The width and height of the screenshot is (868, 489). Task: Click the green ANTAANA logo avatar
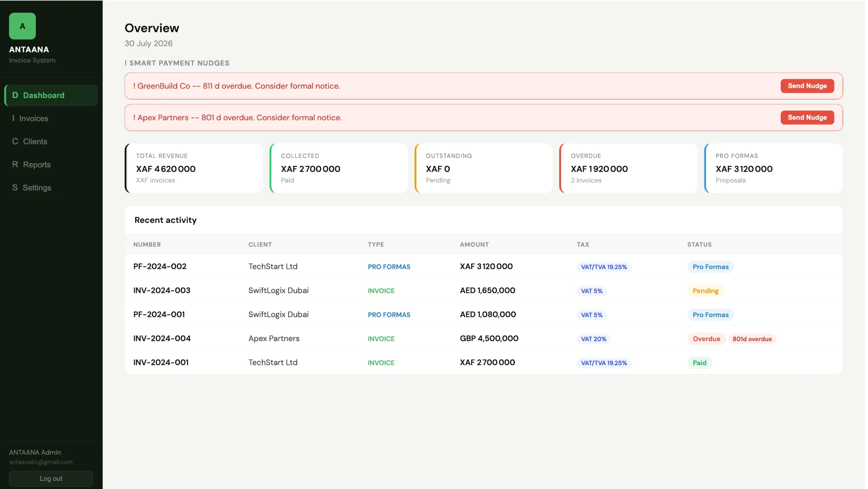click(x=22, y=26)
